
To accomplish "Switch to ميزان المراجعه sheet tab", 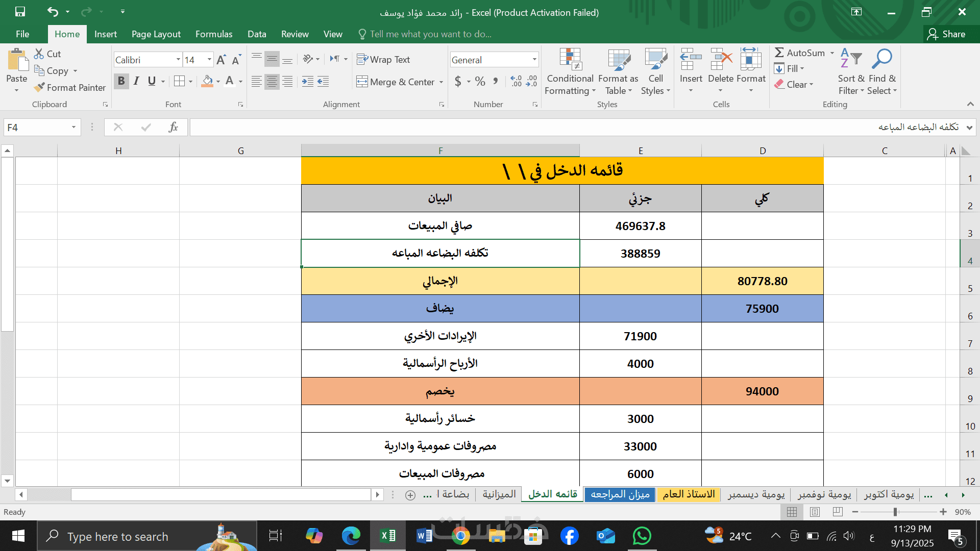I will pos(620,494).
